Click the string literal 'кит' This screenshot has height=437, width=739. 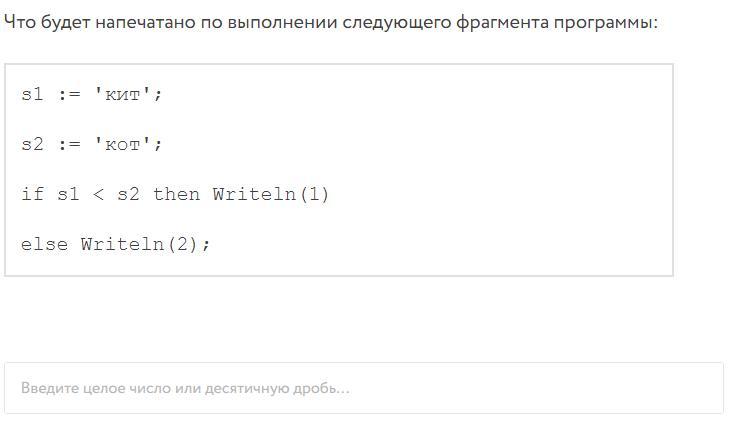tap(123, 94)
